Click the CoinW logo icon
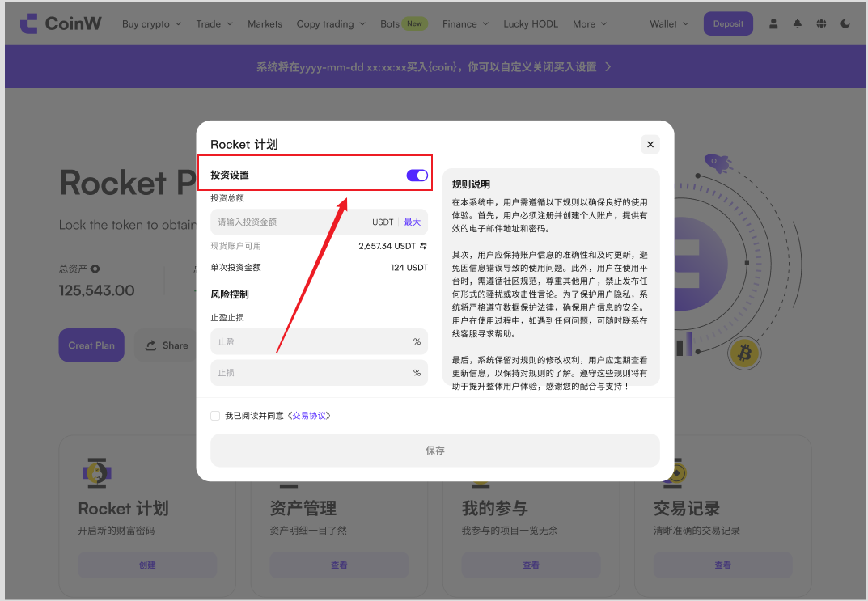The image size is (868, 601). pyautogui.click(x=28, y=23)
